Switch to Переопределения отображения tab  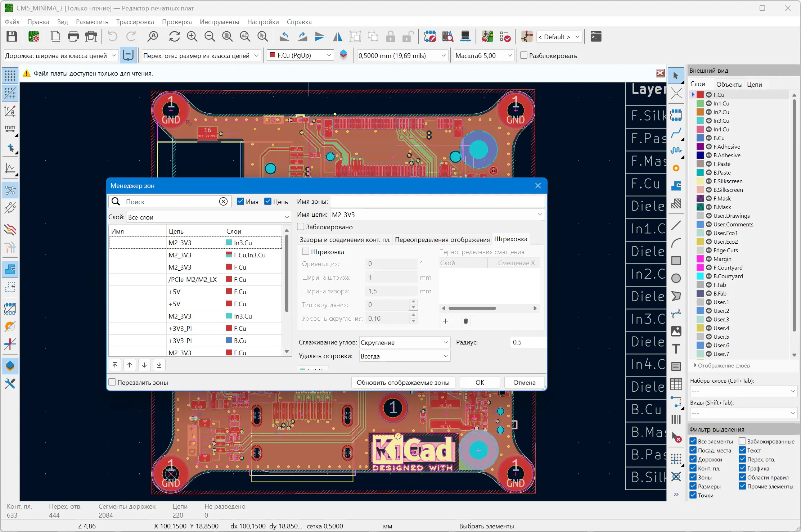[x=442, y=240]
